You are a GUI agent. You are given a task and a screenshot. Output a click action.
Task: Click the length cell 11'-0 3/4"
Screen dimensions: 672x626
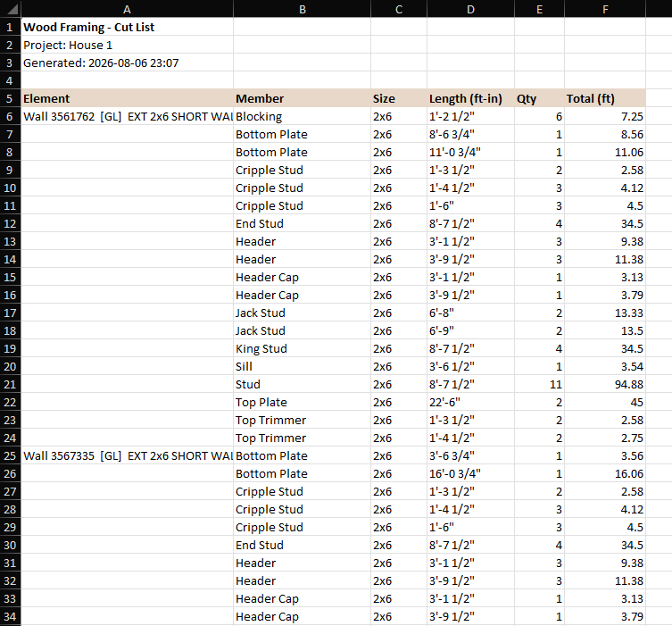pyautogui.click(x=470, y=152)
